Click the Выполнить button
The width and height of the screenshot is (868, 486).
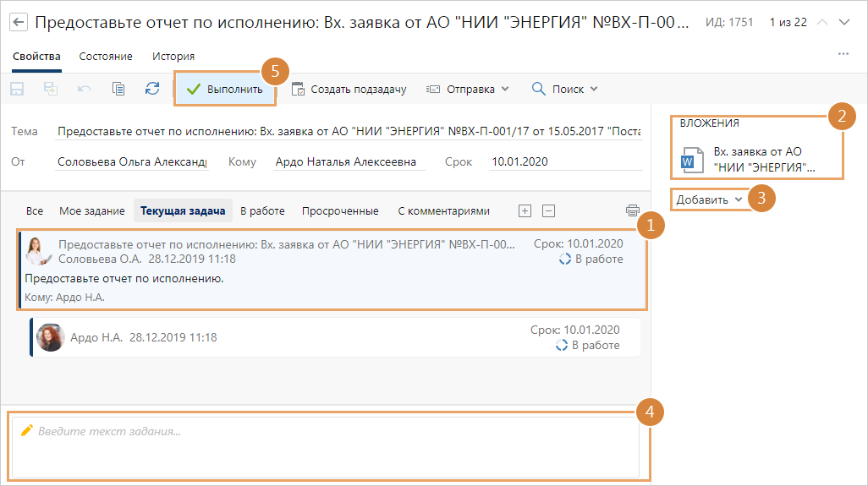pyautogui.click(x=225, y=89)
